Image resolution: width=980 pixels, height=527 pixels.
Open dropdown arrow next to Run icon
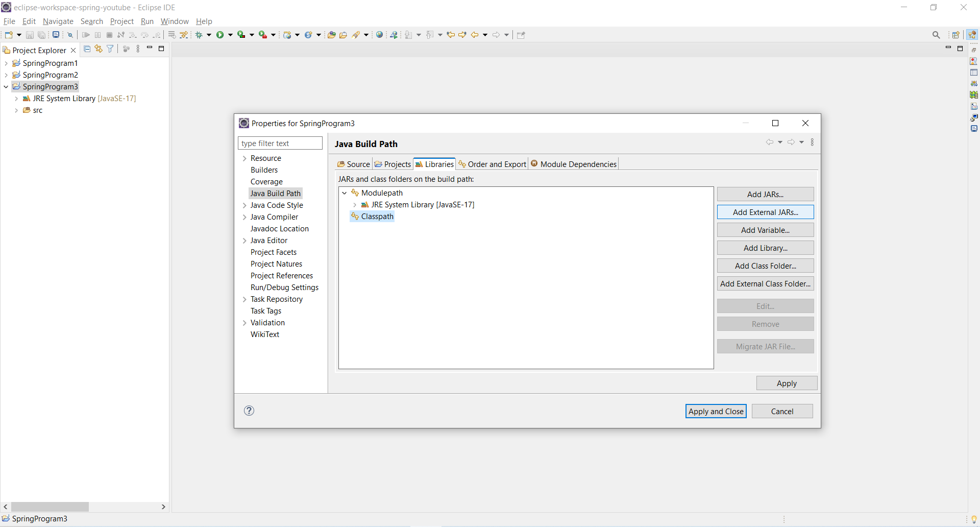(230, 35)
